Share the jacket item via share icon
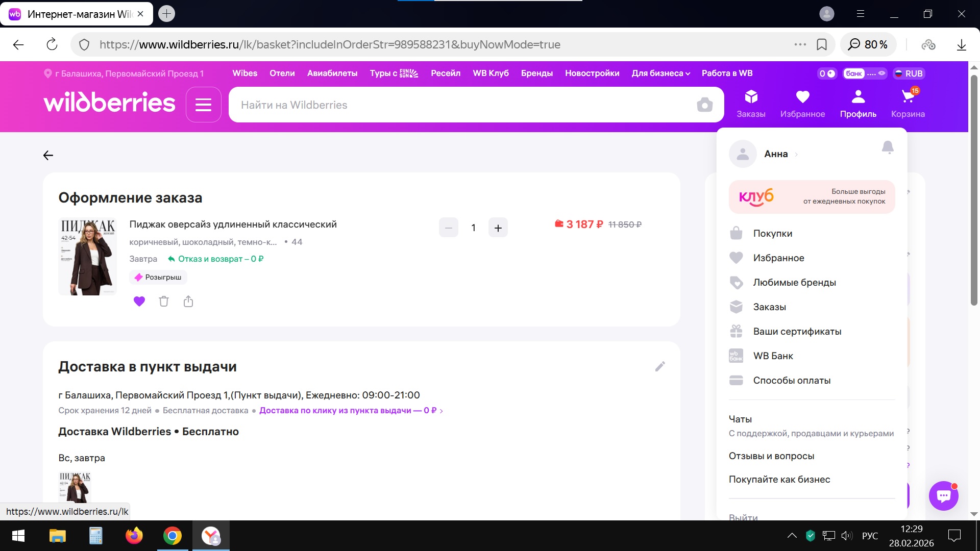980x551 pixels. pyautogui.click(x=188, y=302)
